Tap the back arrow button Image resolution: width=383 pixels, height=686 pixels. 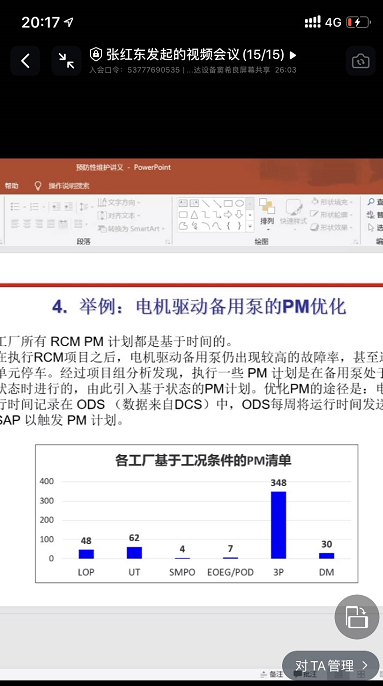pyautogui.click(x=25, y=61)
